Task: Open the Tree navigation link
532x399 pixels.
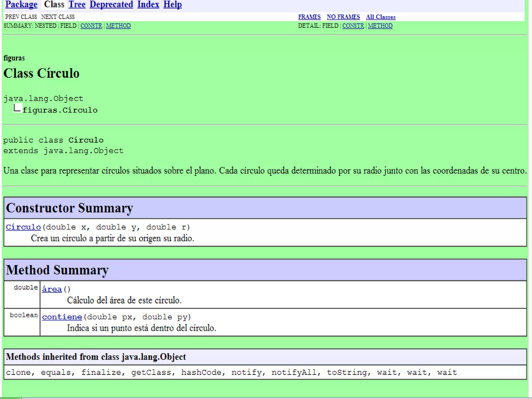Action: click(77, 4)
